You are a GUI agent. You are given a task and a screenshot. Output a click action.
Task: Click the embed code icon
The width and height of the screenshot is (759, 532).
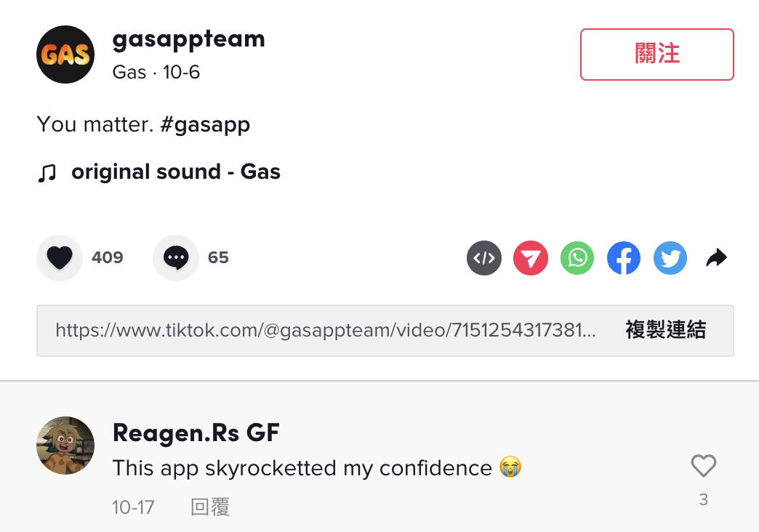484,258
